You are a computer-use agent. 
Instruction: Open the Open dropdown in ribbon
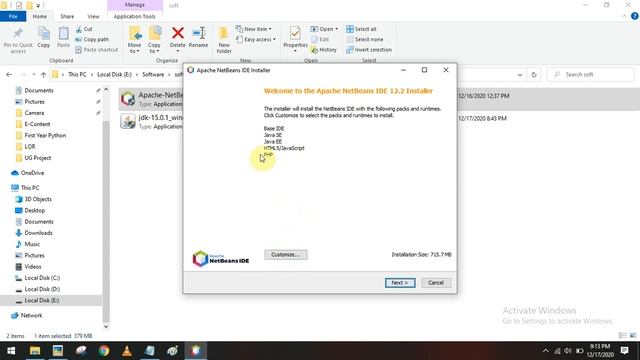click(x=324, y=29)
